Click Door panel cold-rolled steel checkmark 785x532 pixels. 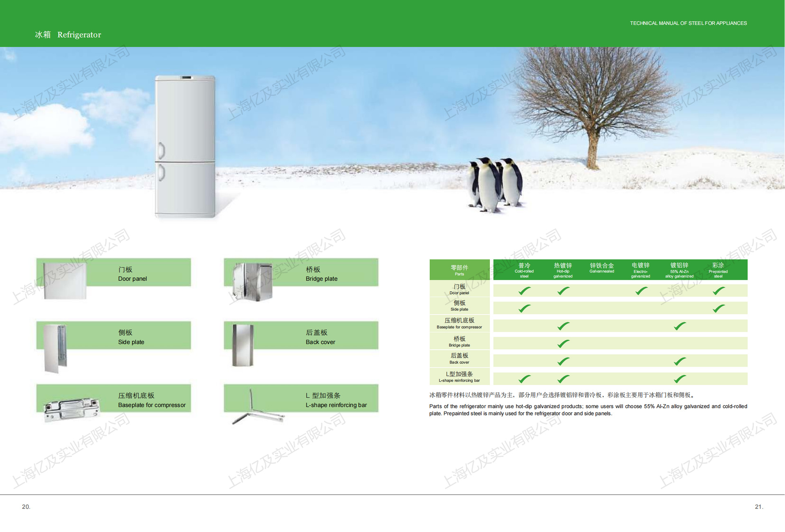pos(524,291)
